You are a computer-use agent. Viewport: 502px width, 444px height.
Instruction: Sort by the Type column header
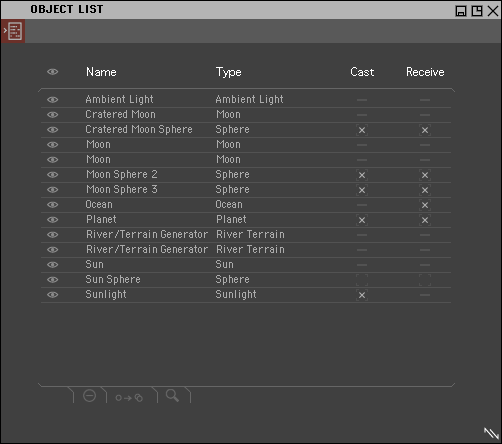[x=229, y=72]
